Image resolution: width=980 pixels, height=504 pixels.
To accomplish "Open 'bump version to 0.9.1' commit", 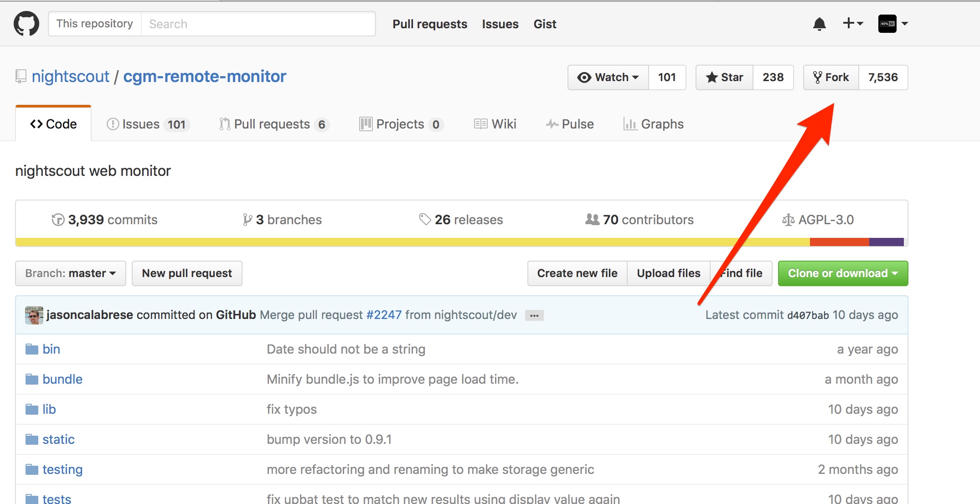I will (x=329, y=439).
